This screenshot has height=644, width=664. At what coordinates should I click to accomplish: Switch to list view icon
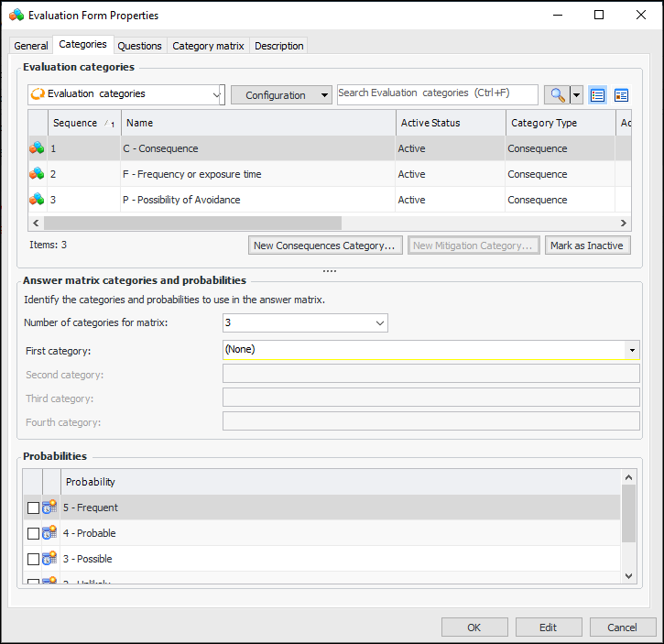click(598, 95)
